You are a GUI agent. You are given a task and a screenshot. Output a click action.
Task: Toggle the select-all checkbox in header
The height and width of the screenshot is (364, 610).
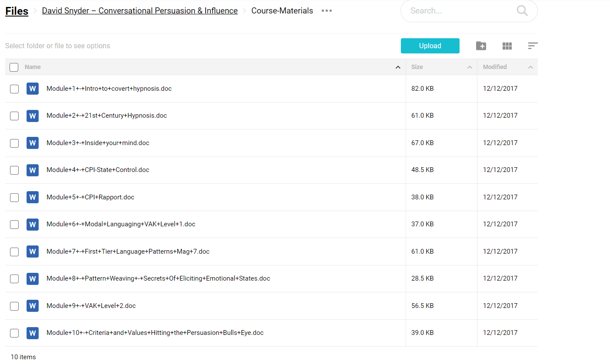point(14,67)
